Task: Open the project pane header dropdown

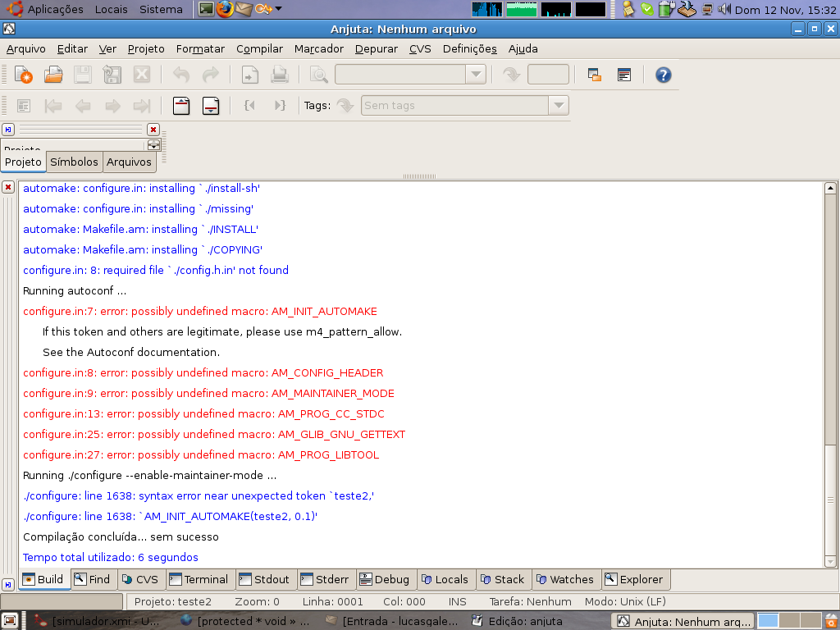Action: tap(153, 145)
